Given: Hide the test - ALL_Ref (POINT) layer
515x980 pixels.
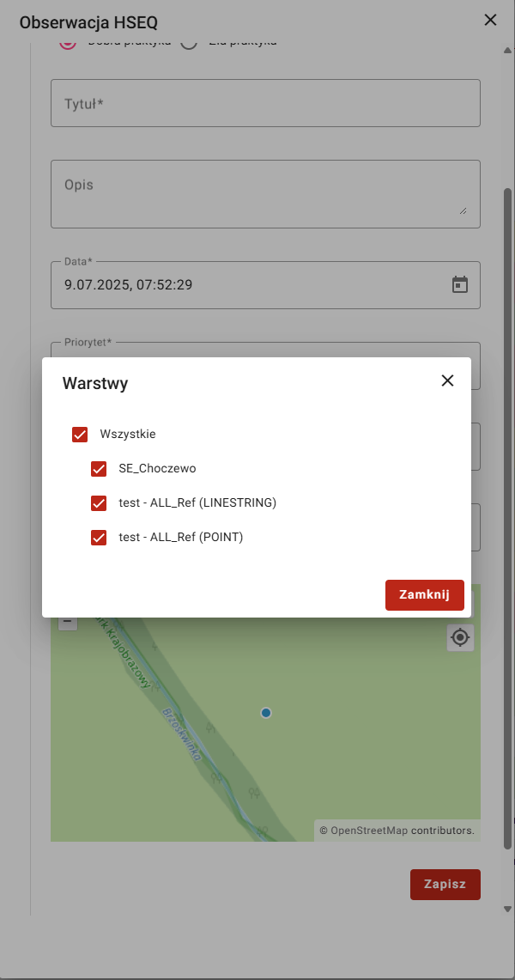Looking at the screenshot, I should (x=99, y=538).
